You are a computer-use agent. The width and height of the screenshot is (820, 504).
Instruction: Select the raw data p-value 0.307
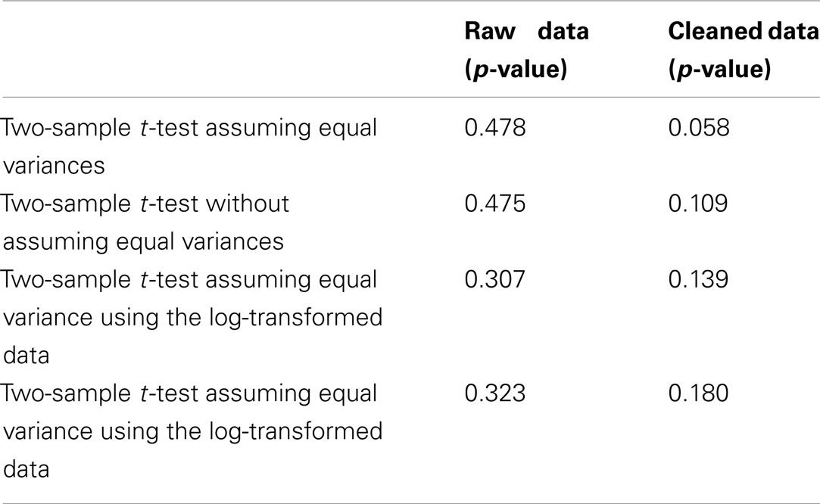coord(494,279)
